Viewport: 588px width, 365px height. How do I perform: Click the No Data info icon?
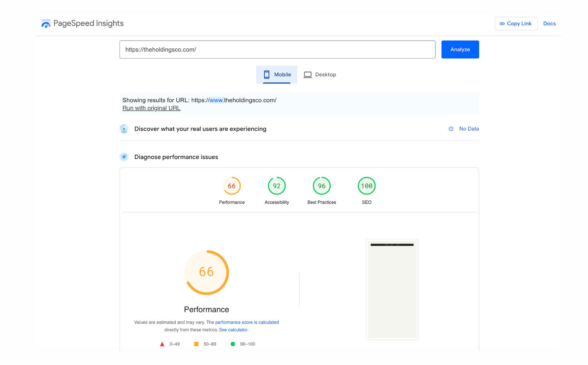(x=451, y=129)
